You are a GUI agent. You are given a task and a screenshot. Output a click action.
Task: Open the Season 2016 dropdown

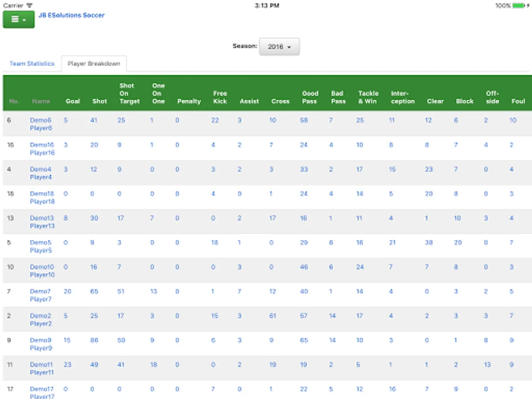pyautogui.click(x=279, y=46)
